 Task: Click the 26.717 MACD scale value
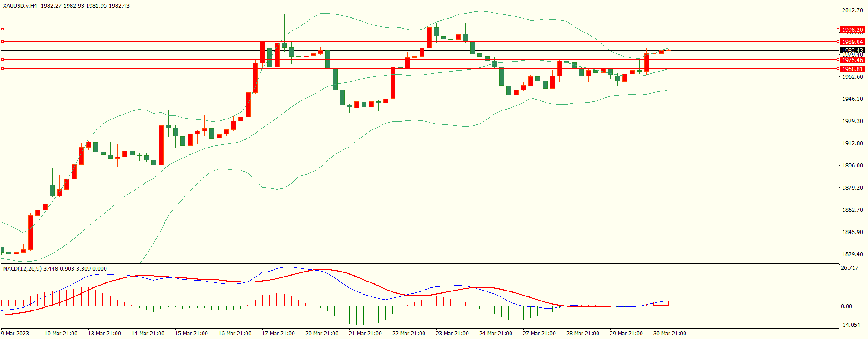click(x=849, y=268)
